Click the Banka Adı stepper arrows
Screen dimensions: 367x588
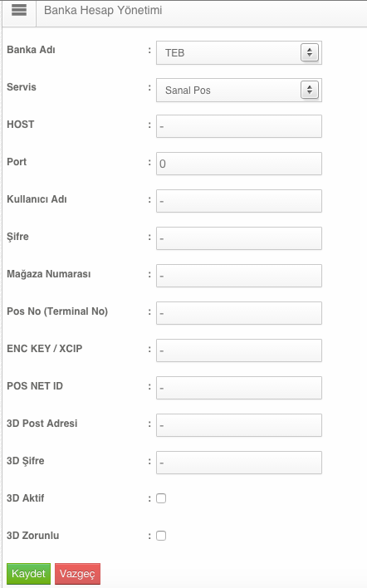309,52
